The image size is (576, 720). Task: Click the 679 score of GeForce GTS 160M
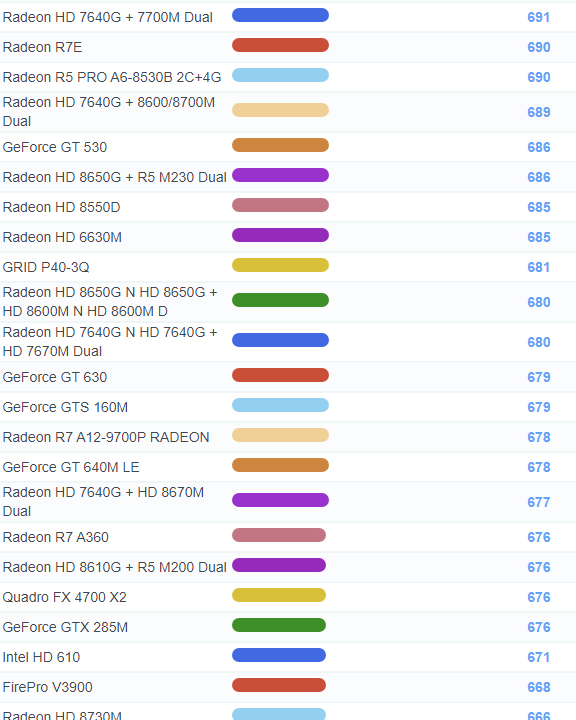click(539, 407)
